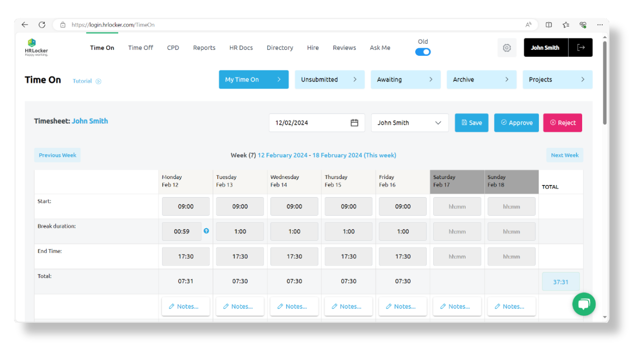The image size is (644, 362).
Task: Click the break duration info tooltip for Monday
Action: pyautogui.click(x=206, y=231)
